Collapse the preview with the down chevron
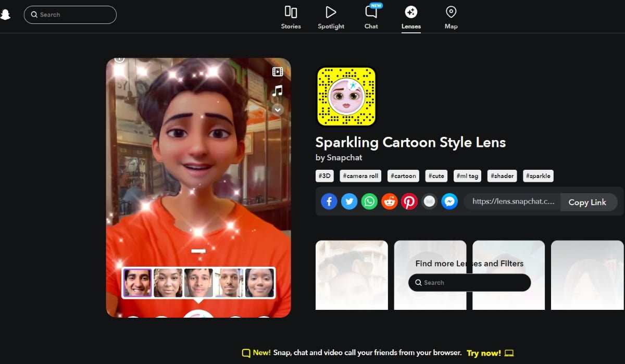 [x=277, y=109]
